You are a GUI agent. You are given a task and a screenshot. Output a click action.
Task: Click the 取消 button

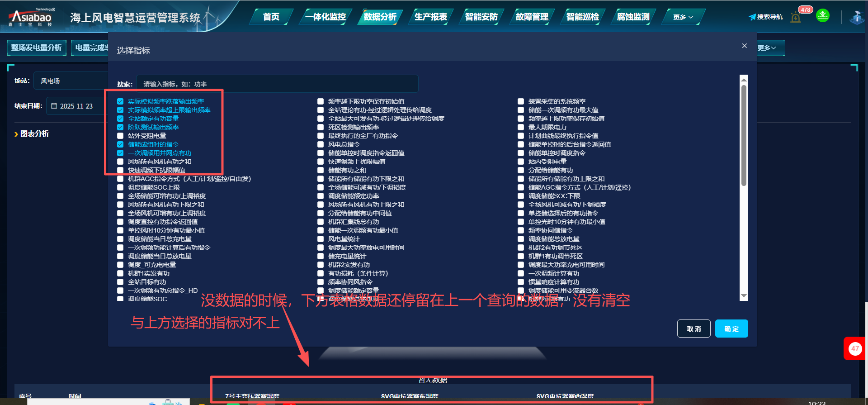tap(693, 329)
